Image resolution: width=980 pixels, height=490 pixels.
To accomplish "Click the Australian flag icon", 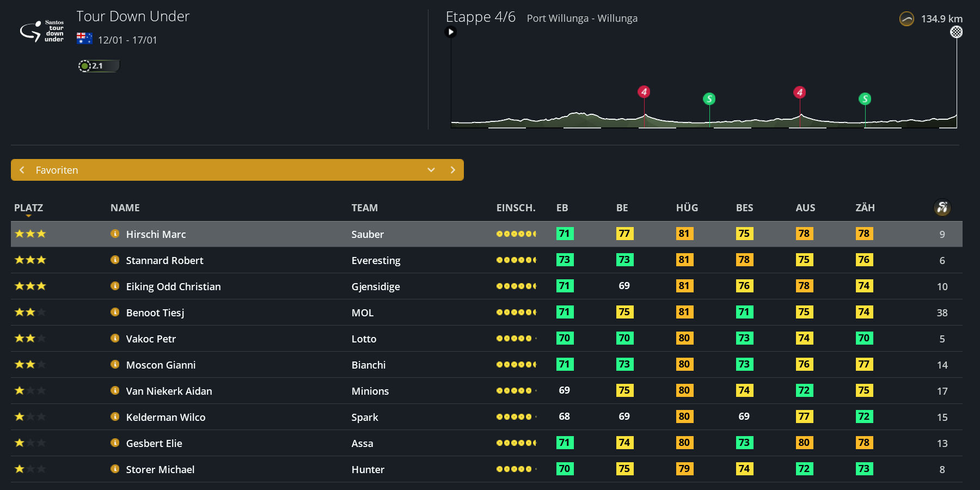I will [x=84, y=39].
